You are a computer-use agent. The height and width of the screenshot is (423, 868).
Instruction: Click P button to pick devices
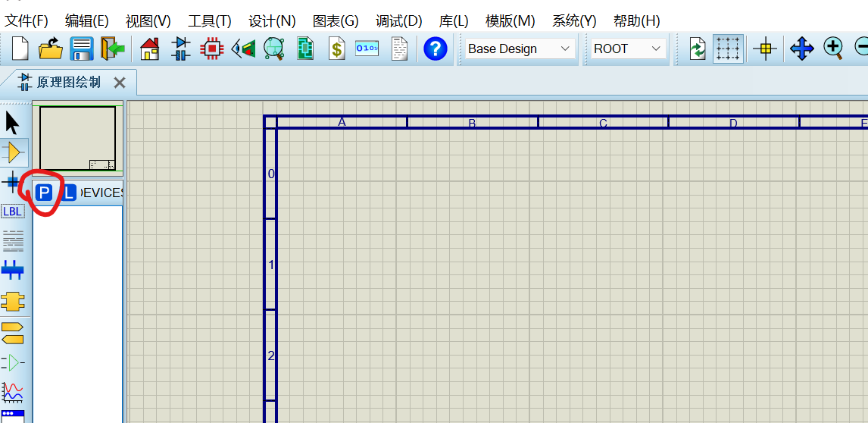[44, 193]
